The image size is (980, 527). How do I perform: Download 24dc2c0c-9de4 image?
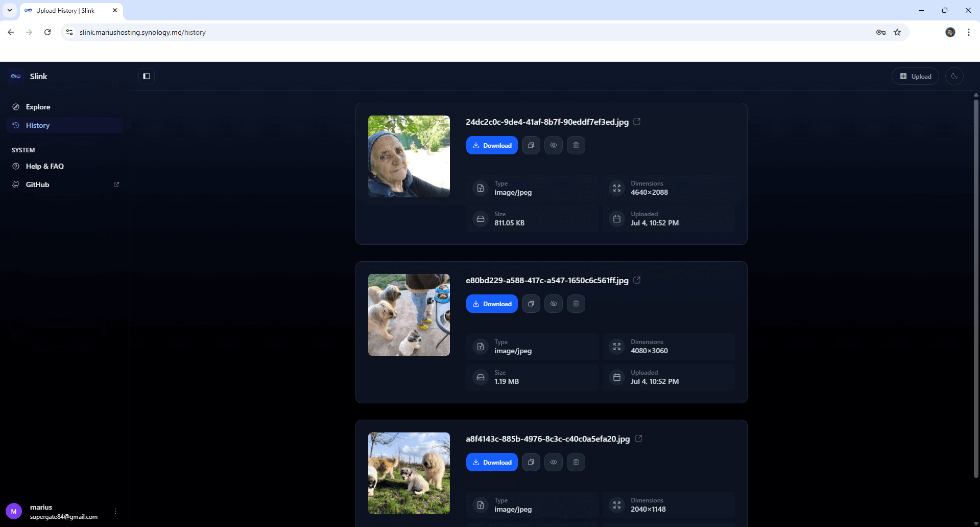tap(492, 145)
